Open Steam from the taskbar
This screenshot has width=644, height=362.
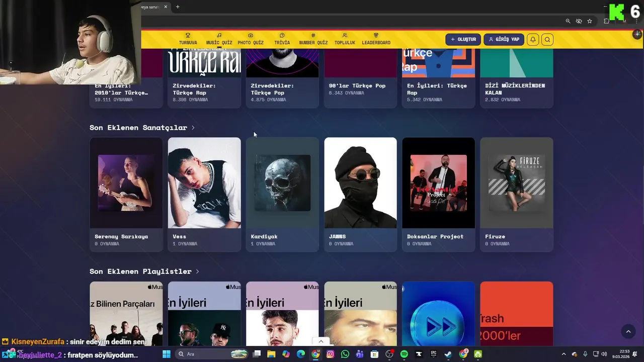pyautogui.click(x=448, y=354)
